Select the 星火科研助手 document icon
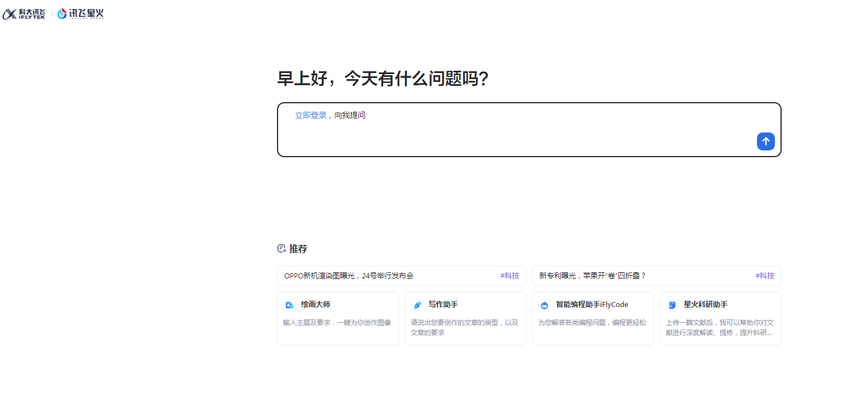Viewport: 868px width, 394px height. (672, 304)
